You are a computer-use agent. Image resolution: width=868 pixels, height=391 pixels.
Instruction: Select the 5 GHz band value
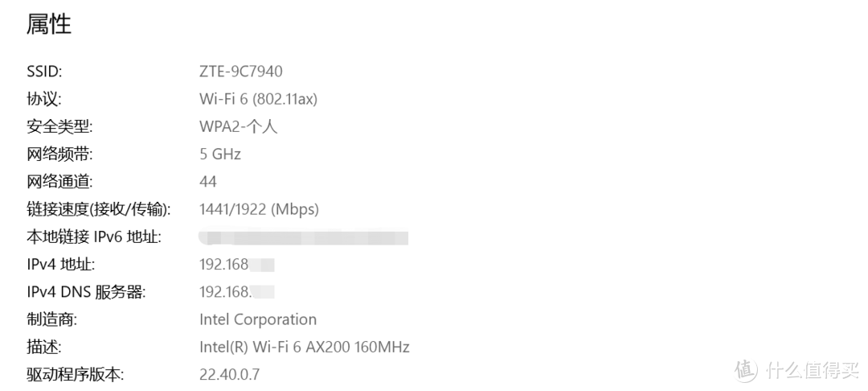pos(219,154)
